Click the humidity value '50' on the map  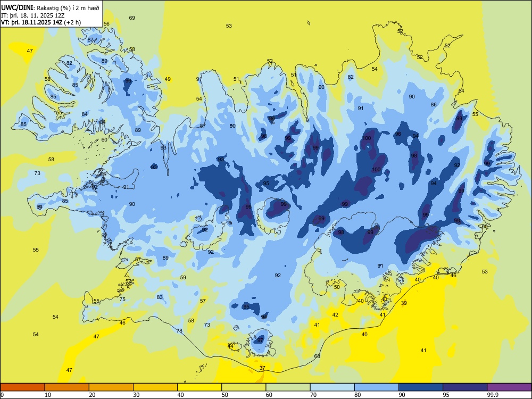(337, 287)
